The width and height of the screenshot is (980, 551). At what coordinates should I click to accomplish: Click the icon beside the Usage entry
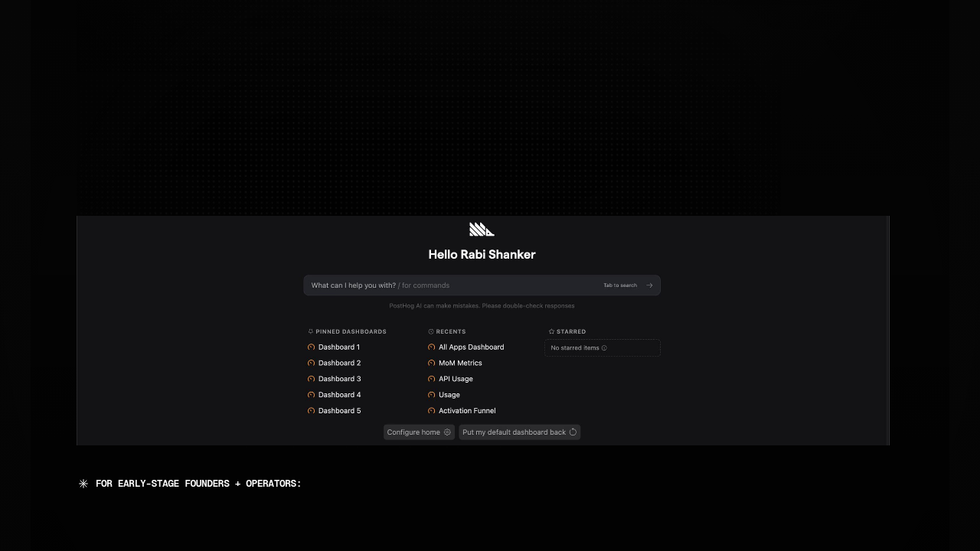coord(431,395)
